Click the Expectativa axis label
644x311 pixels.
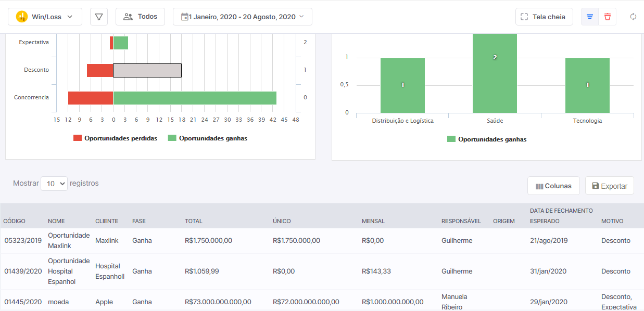coord(34,42)
